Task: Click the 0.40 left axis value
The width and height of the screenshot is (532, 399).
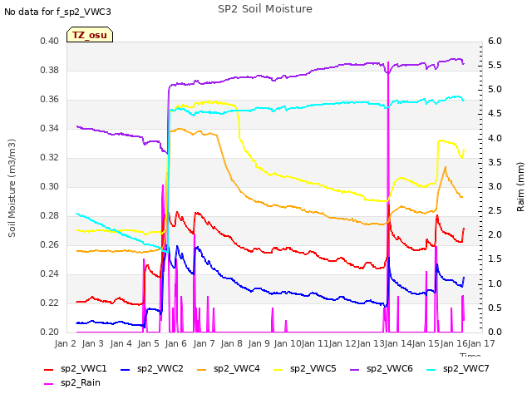Action: click(50, 41)
